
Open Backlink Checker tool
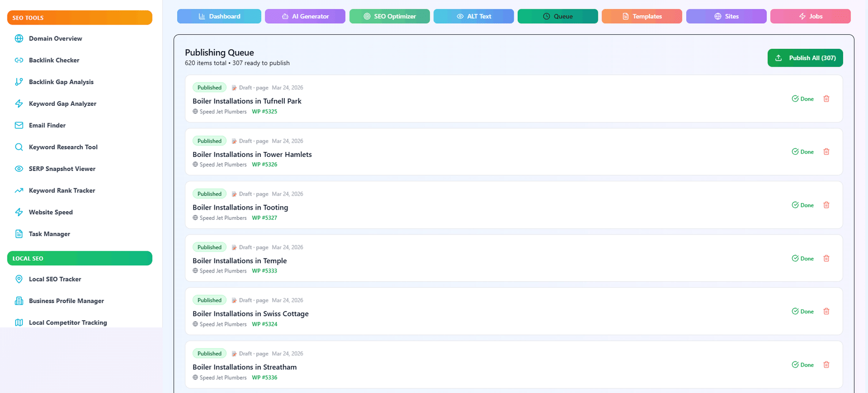[54, 60]
